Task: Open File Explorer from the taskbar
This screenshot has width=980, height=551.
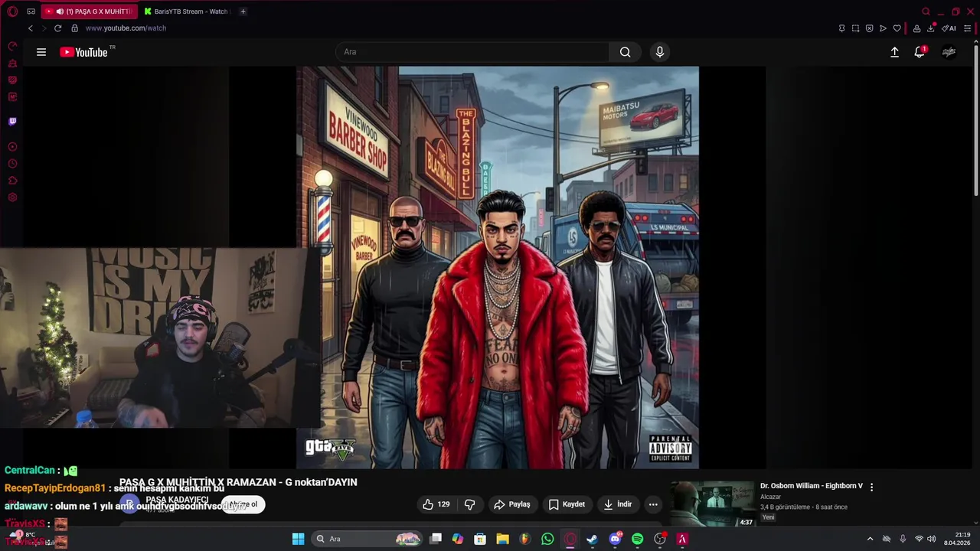Action: click(x=502, y=539)
